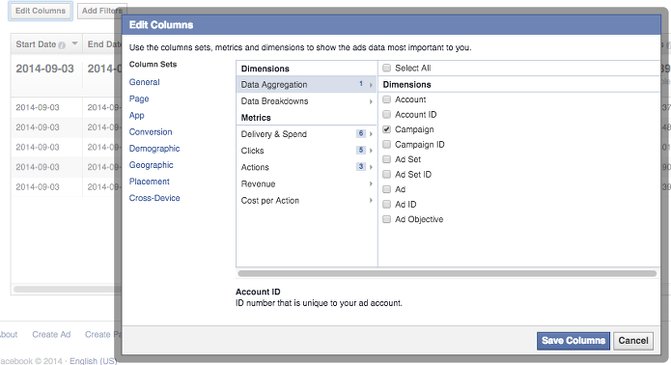Choose the Conversion column set

[151, 132]
